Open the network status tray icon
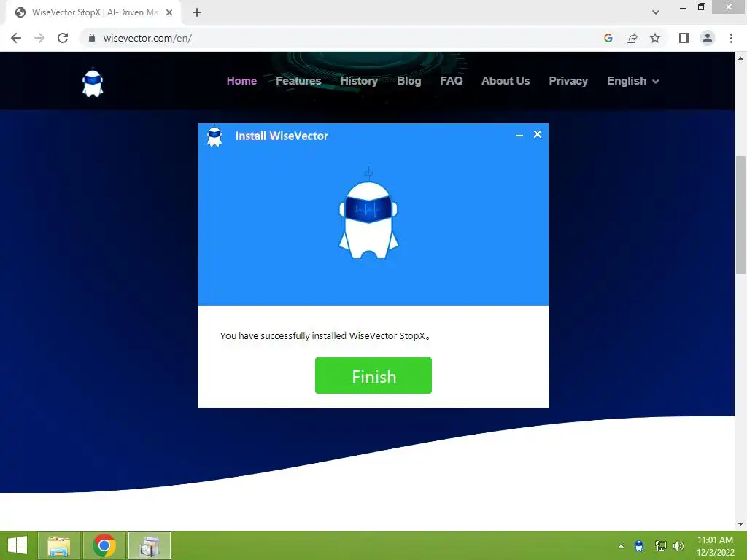 pos(660,546)
